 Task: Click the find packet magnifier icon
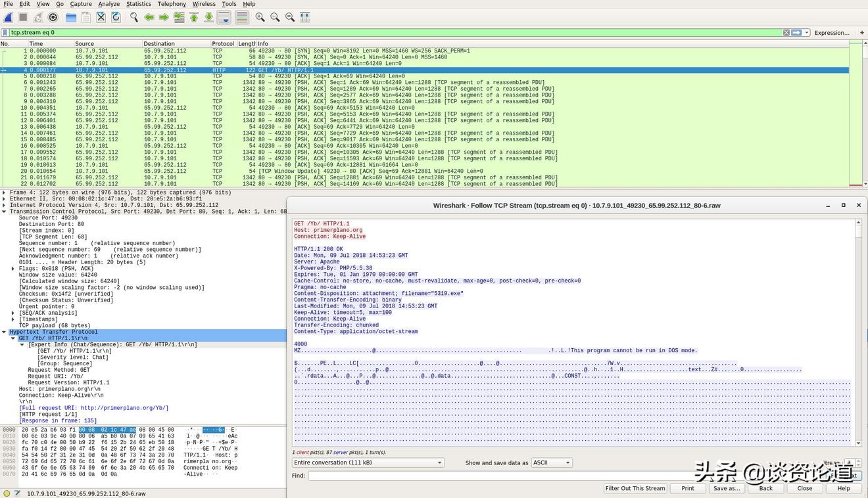click(133, 17)
